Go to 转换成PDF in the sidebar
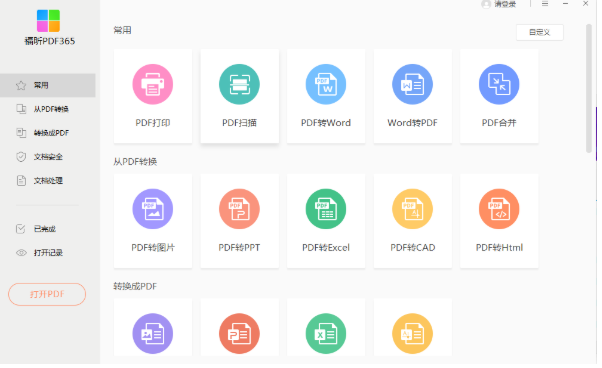The image size is (602, 368). [x=48, y=133]
